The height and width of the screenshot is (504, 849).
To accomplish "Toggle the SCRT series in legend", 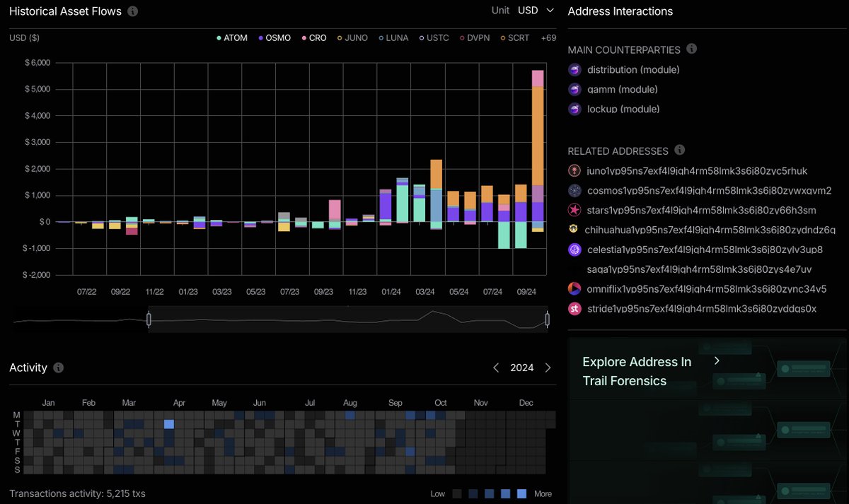I will click(x=515, y=37).
